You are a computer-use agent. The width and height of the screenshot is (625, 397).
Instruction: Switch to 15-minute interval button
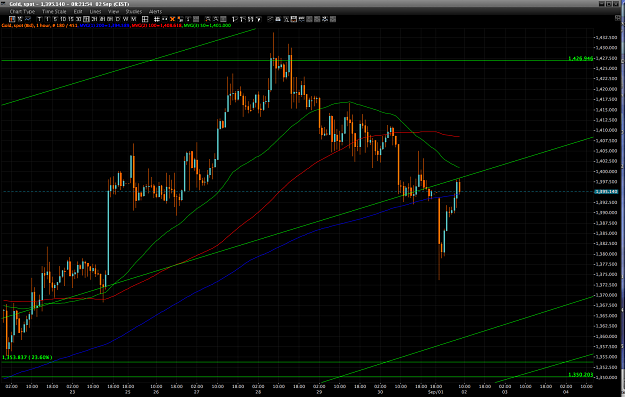tap(71, 19)
